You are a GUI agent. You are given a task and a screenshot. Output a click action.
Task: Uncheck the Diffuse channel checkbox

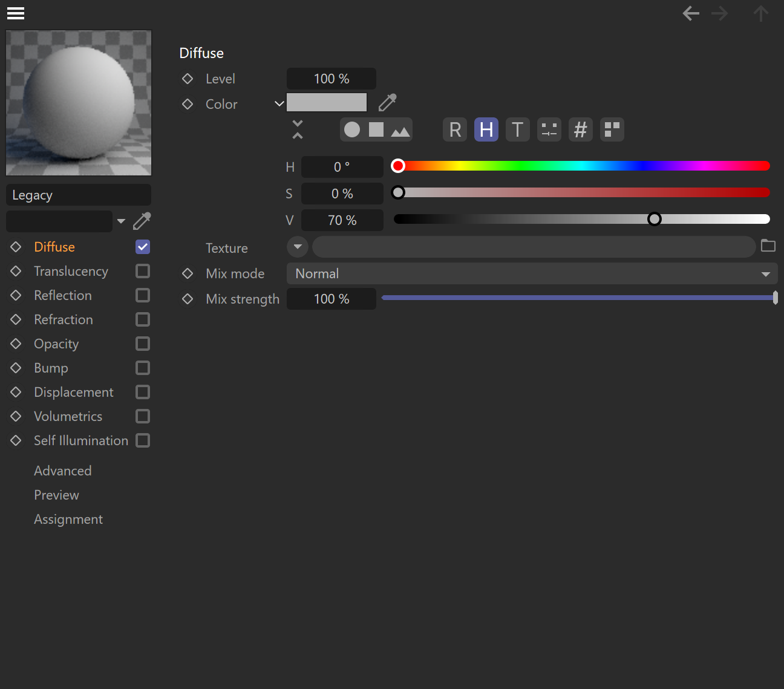pyautogui.click(x=143, y=247)
